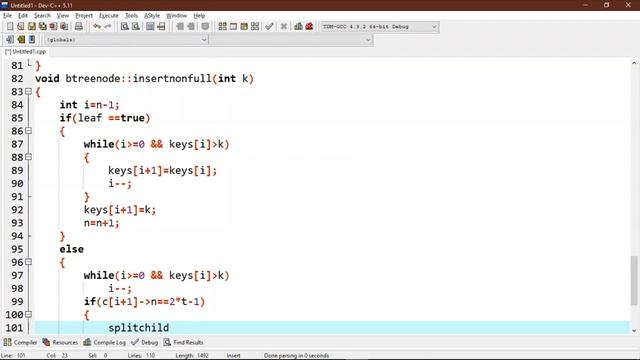The image size is (640, 360).
Task: Click the Toggle Bookmarks icon in second toolbar
Action: (21, 40)
